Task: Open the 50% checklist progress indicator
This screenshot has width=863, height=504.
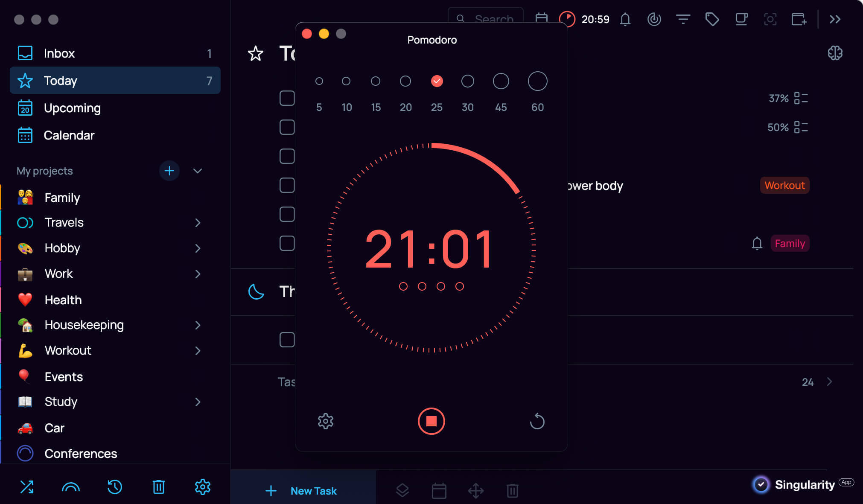Action: [x=788, y=127]
